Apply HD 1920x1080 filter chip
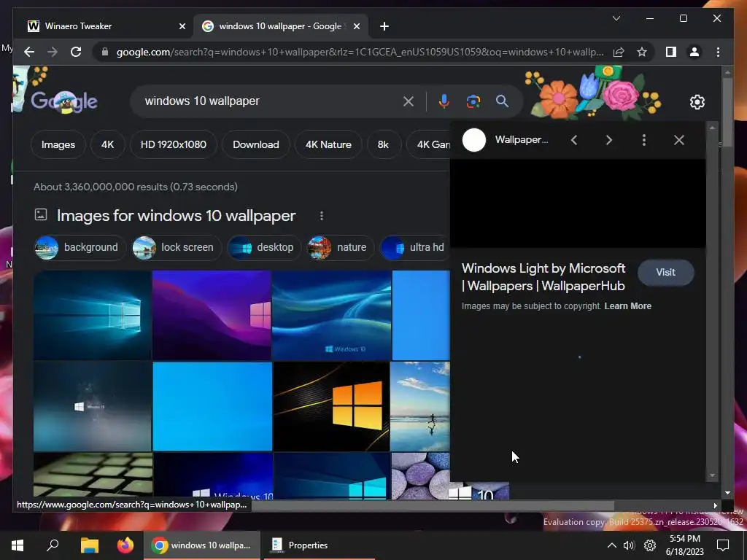Viewport: 747px width, 560px height. [174, 144]
